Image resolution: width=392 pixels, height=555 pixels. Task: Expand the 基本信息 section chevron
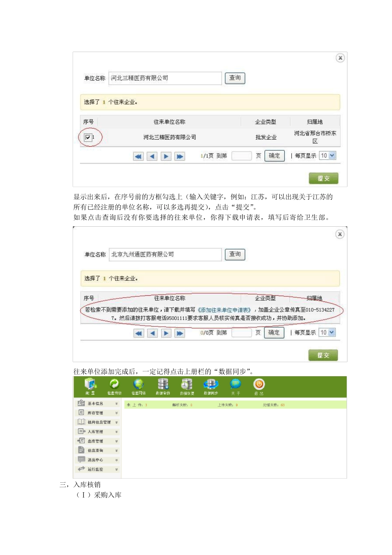tap(116, 403)
